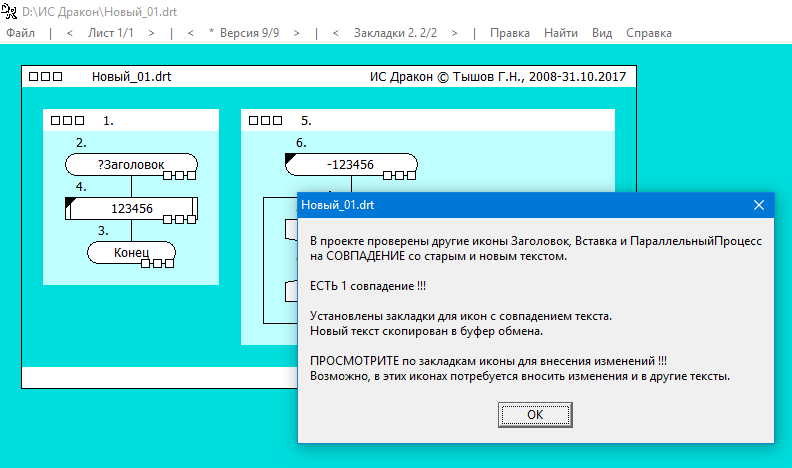Close the Новый_01.drt message dialog
This screenshot has height=468, width=792.
tap(758, 205)
